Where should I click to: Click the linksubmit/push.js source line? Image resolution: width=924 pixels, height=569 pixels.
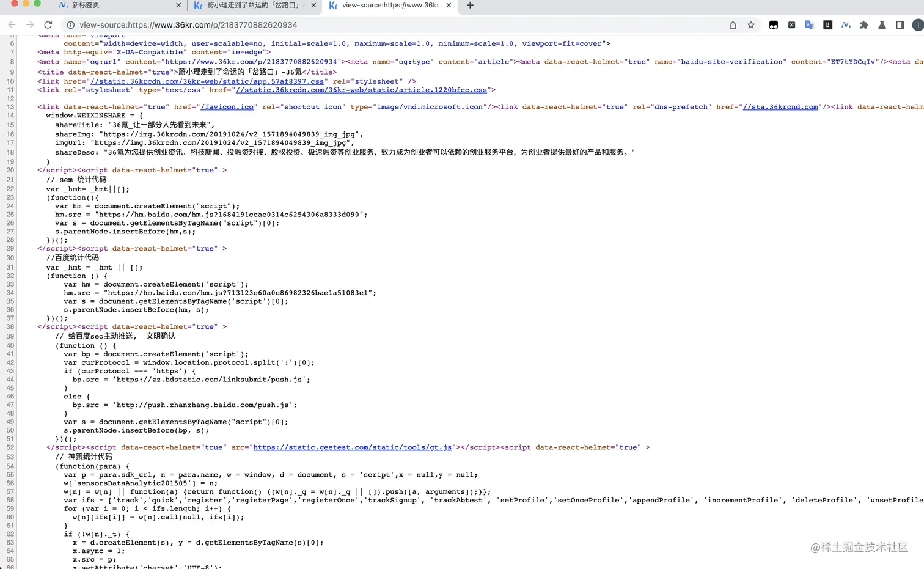191,380
